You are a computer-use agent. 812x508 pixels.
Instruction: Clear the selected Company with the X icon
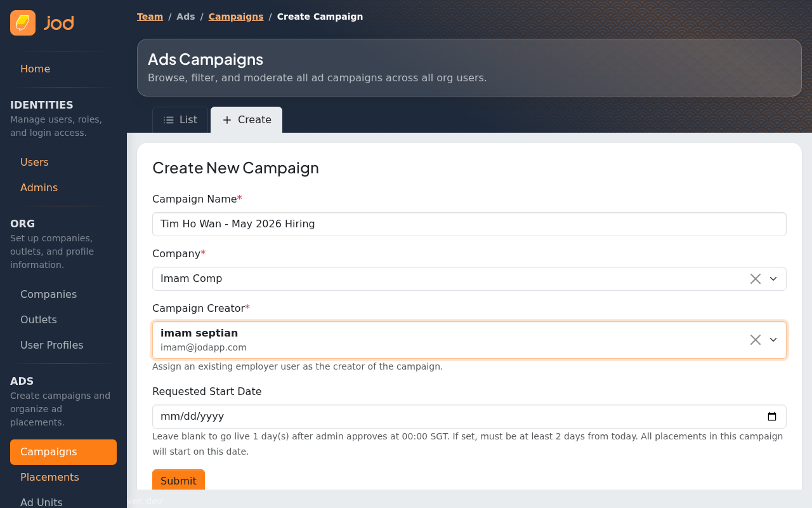click(754, 278)
